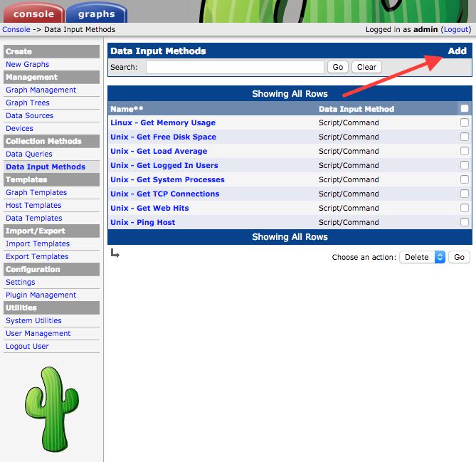Click the cactus logo in the sidebar
This screenshot has width=476, height=462.
coord(51,409)
